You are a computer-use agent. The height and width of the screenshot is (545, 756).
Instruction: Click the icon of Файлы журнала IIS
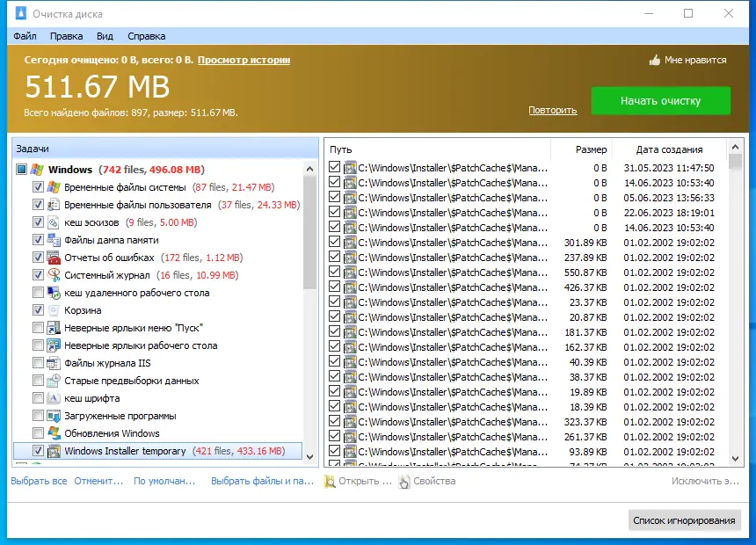[54, 363]
